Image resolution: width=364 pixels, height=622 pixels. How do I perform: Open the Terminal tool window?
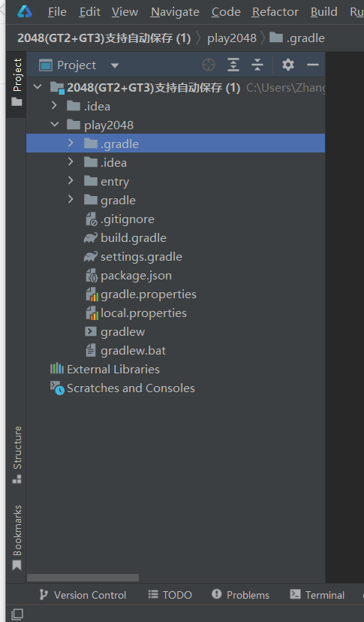[317, 595]
